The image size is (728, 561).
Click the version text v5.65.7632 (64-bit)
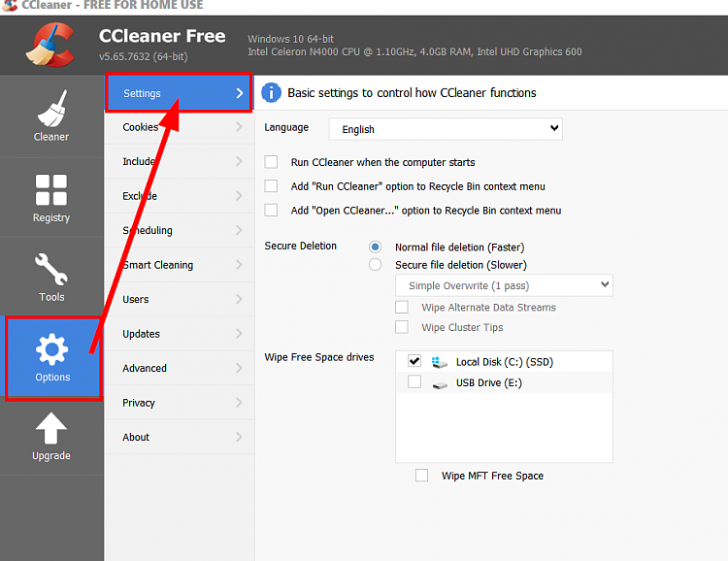click(144, 56)
